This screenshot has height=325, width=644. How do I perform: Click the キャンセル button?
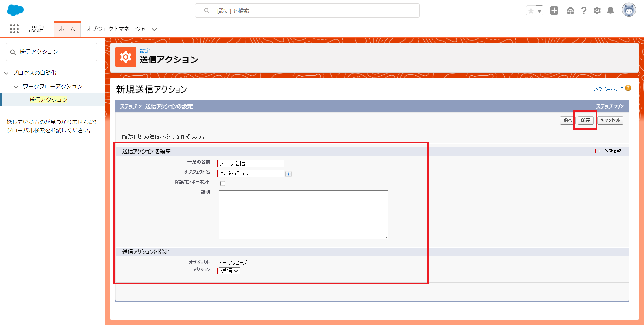[610, 120]
